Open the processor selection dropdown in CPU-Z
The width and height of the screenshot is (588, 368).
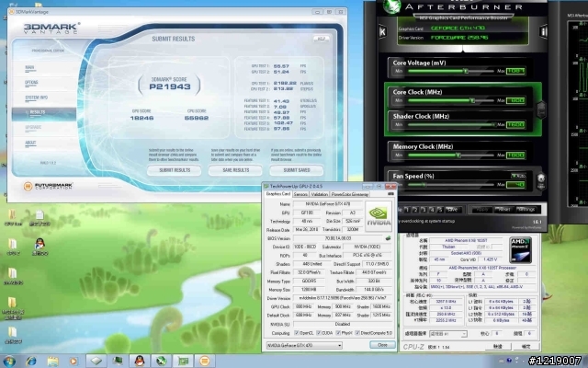(448, 333)
